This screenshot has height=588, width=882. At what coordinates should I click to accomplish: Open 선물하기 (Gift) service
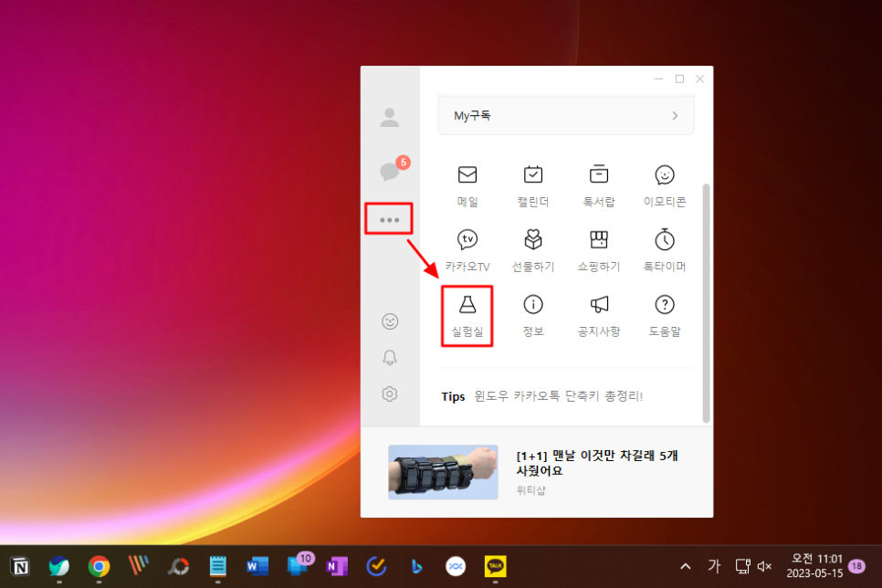[532, 251]
